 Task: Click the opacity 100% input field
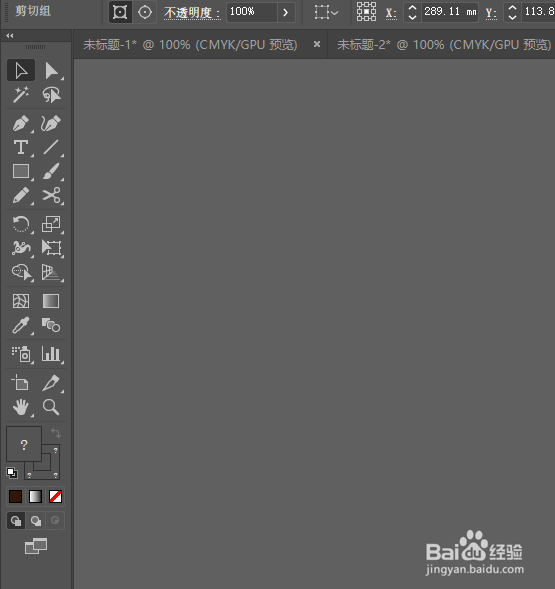(x=252, y=12)
